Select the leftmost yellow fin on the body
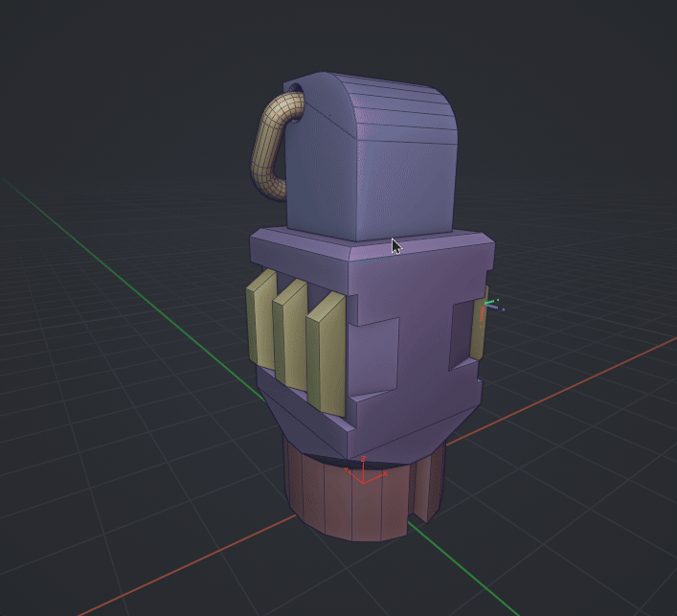 click(x=259, y=321)
